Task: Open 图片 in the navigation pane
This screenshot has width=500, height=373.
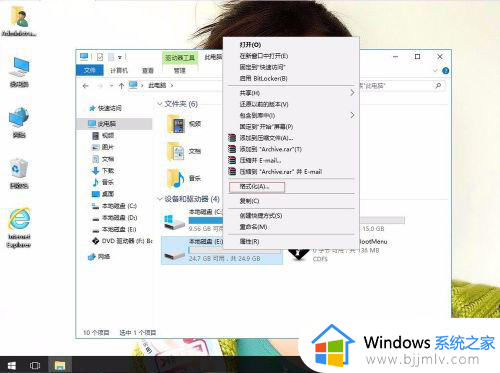Action: (x=108, y=147)
